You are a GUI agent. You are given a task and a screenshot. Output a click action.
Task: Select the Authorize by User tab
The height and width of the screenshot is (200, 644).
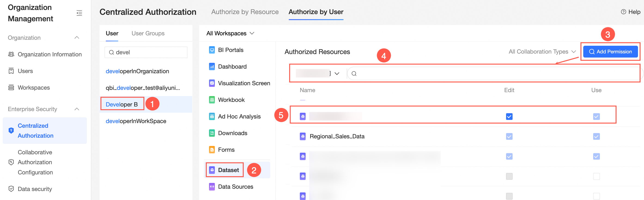click(x=316, y=12)
